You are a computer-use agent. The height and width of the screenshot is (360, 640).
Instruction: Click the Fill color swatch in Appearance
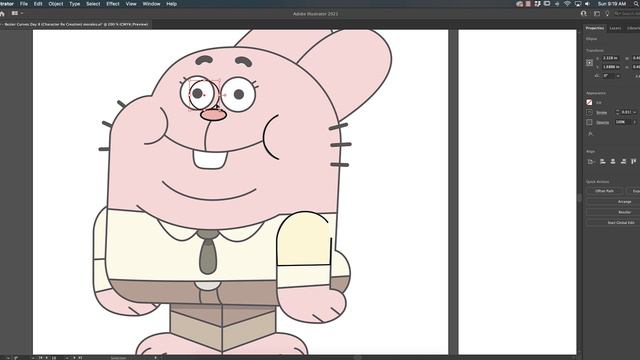[x=589, y=102]
